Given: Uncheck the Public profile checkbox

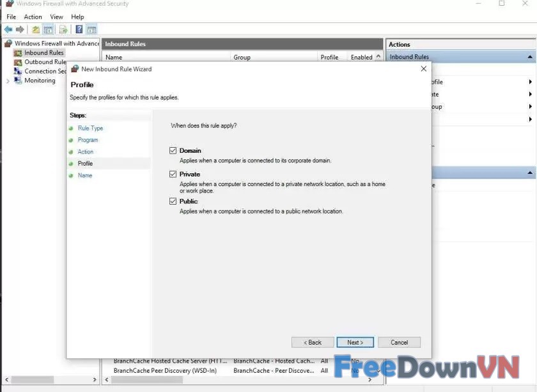Looking at the screenshot, I should 173,201.
